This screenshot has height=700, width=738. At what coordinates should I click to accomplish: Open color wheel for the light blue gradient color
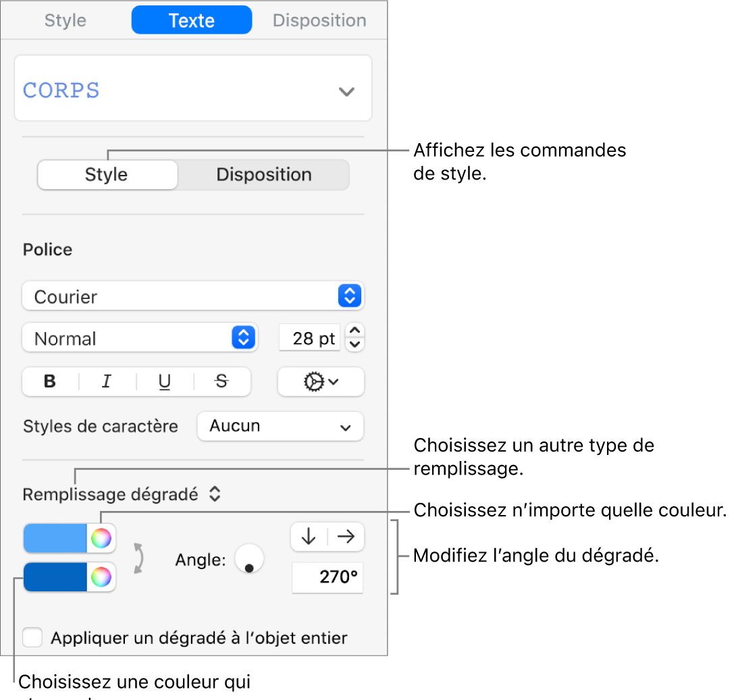tap(101, 538)
